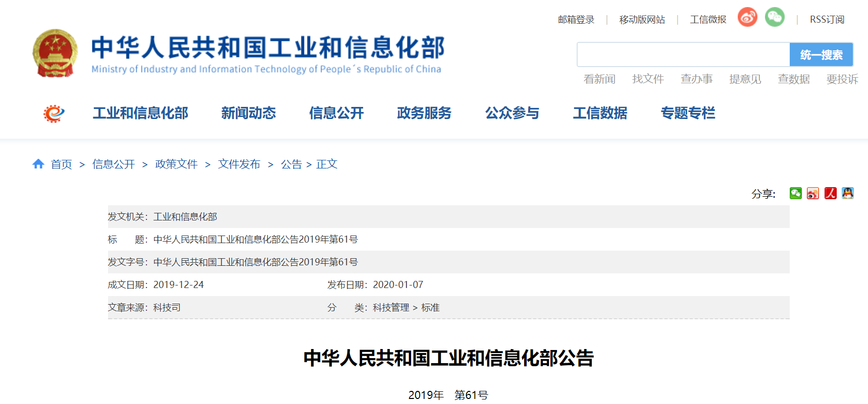This screenshot has width=868, height=404.
Task: Click the 2019年 第61号 subtitle
Action: tap(448, 395)
